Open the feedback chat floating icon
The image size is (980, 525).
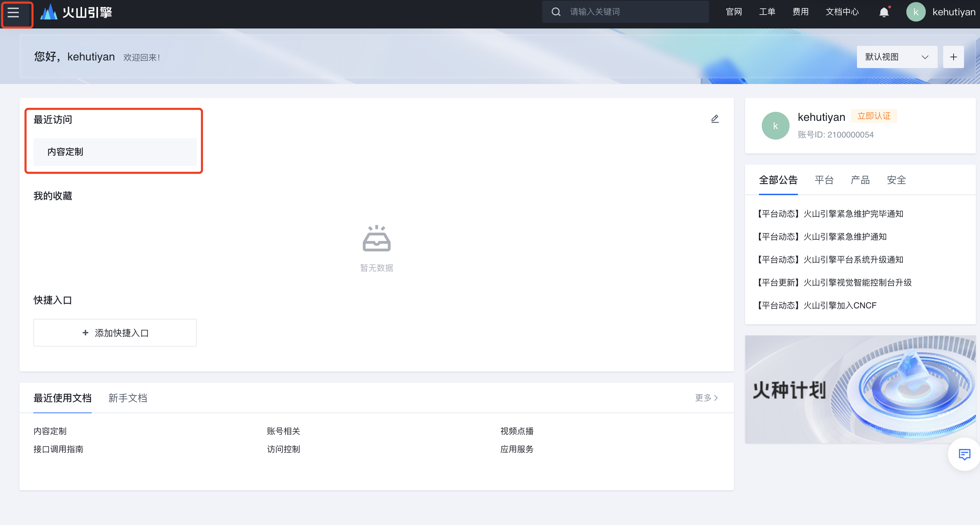click(x=964, y=454)
